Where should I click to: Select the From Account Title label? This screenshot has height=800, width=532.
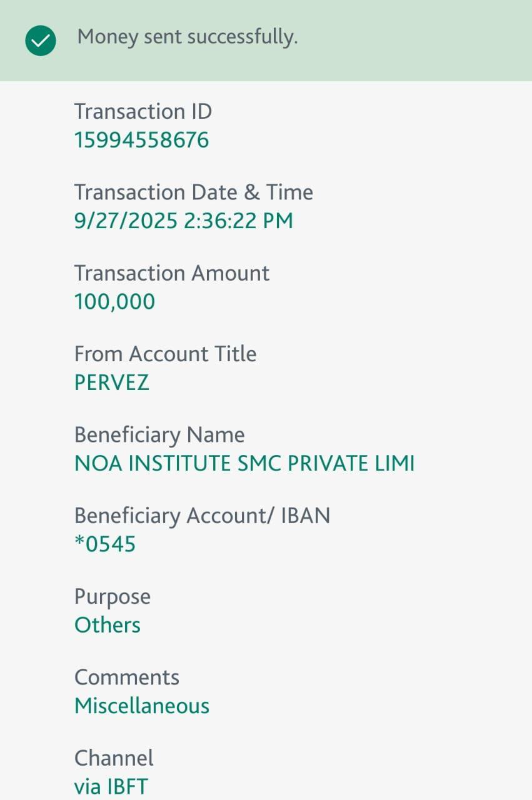click(165, 354)
